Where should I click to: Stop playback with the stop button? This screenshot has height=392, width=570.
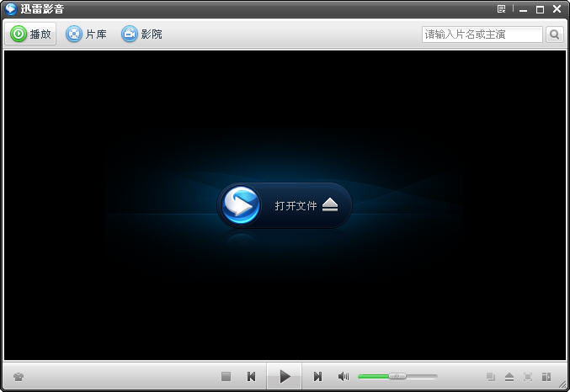coord(226,376)
